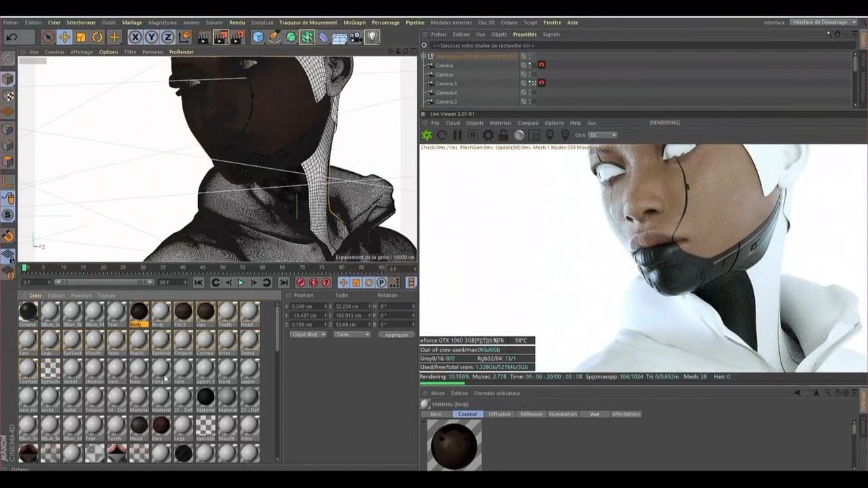Screen dimensions: 868x488
Task: Open Octane Live Viewer settings gear
Action: [x=488, y=136]
